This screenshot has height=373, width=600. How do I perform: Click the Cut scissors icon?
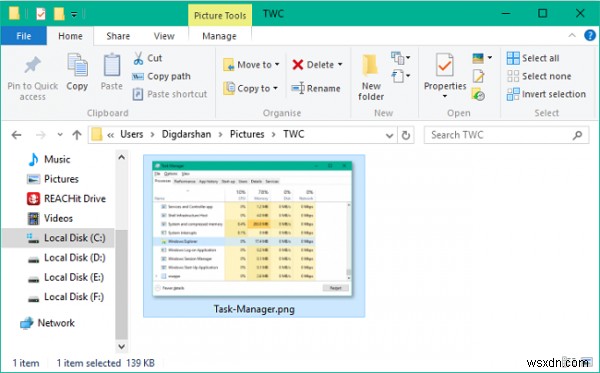click(x=138, y=58)
